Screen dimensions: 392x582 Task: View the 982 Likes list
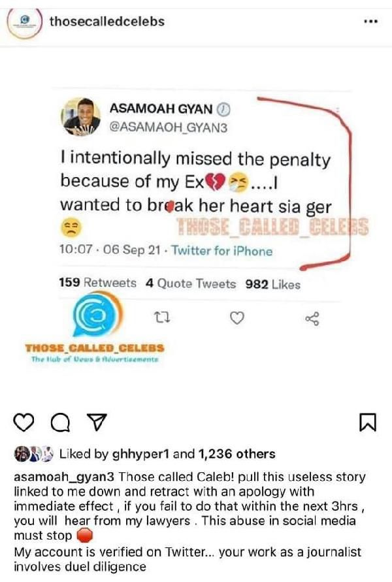click(x=273, y=284)
